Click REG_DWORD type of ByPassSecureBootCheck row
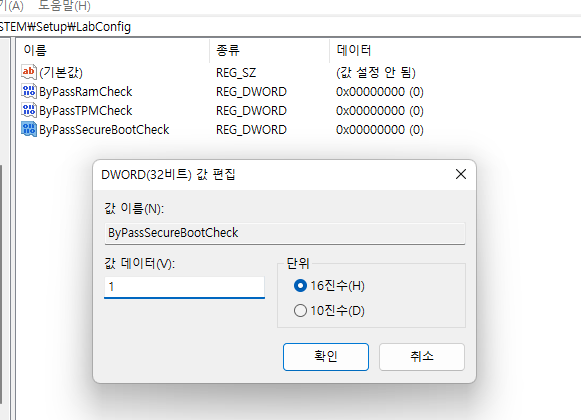The width and height of the screenshot is (581, 420). [x=251, y=130]
